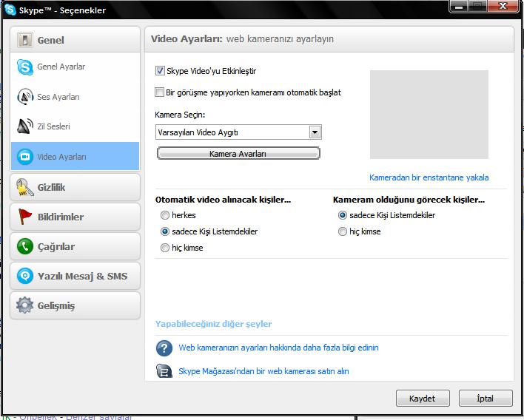Click the gray camera preview area

tap(429, 115)
